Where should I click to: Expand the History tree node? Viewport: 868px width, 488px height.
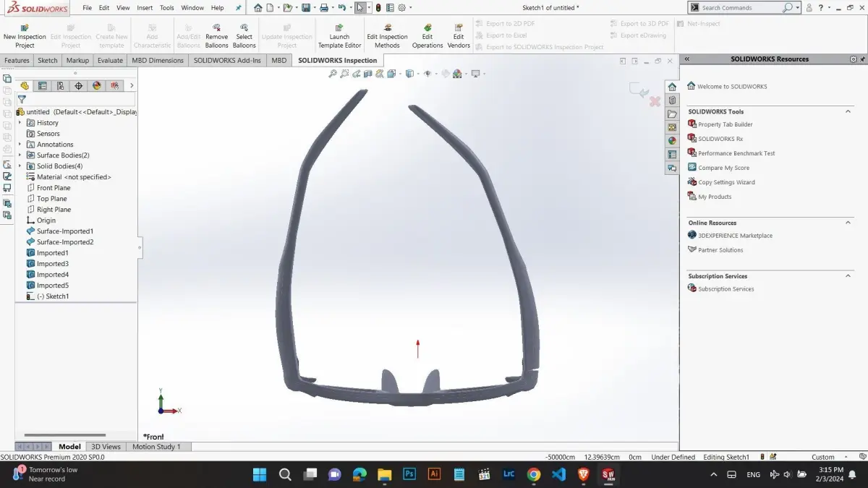click(x=20, y=123)
